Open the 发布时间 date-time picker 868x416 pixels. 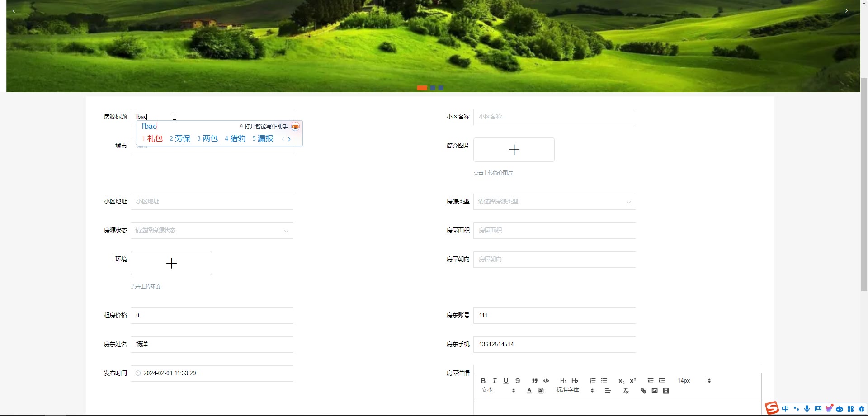(x=212, y=373)
